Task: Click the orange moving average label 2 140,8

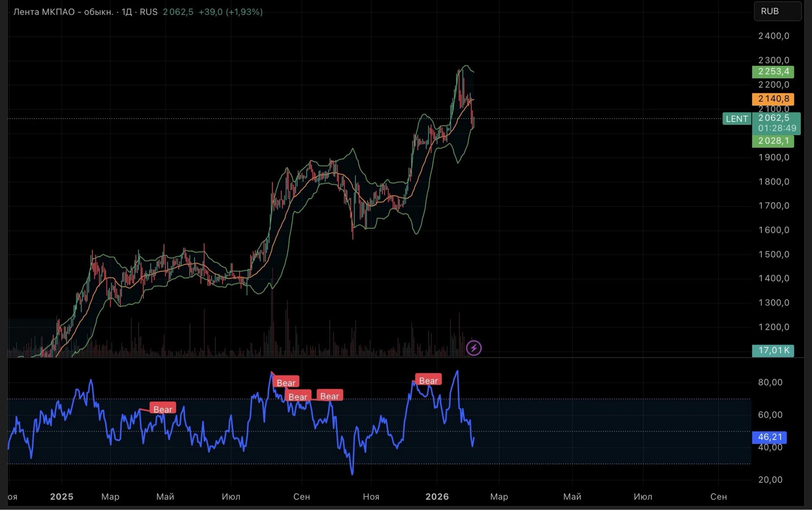Action: 773,99
